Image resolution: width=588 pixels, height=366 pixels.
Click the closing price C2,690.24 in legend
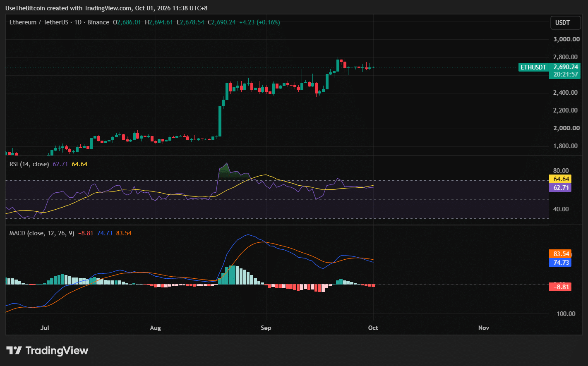click(x=222, y=22)
